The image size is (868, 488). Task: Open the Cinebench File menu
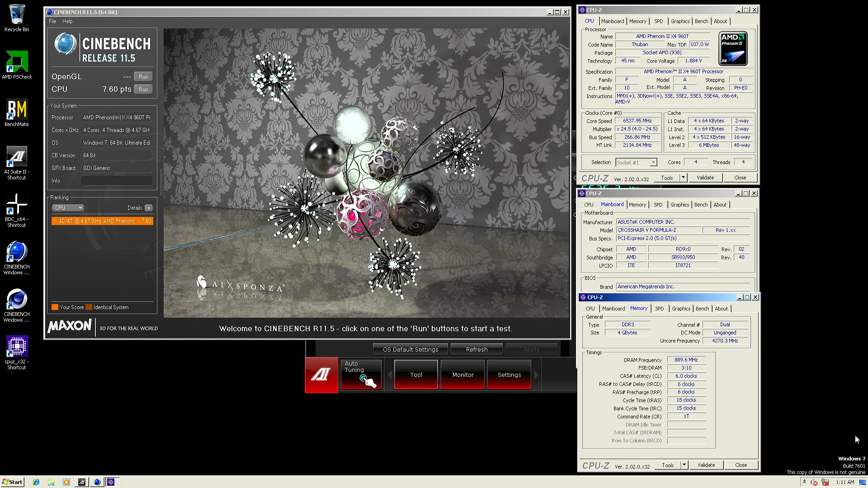52,21
